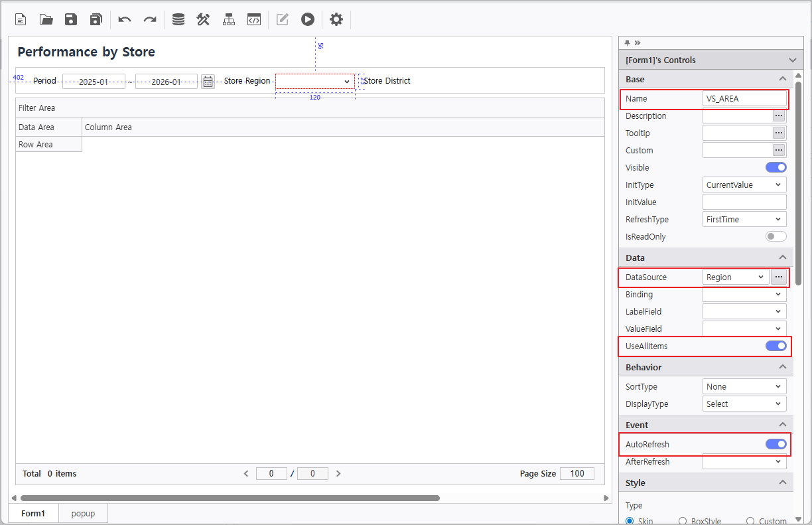Click the Run/Play preview icon
This screenshot has height=525, width=812.
point(307,19)
